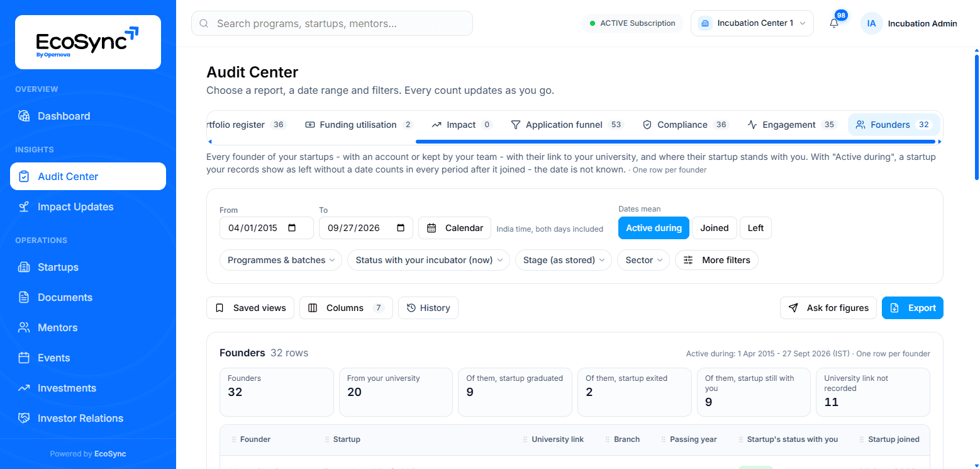The image size is (980, 469).
Task: Open More filters
Action: pyautogui.click(x=716, y=260)
